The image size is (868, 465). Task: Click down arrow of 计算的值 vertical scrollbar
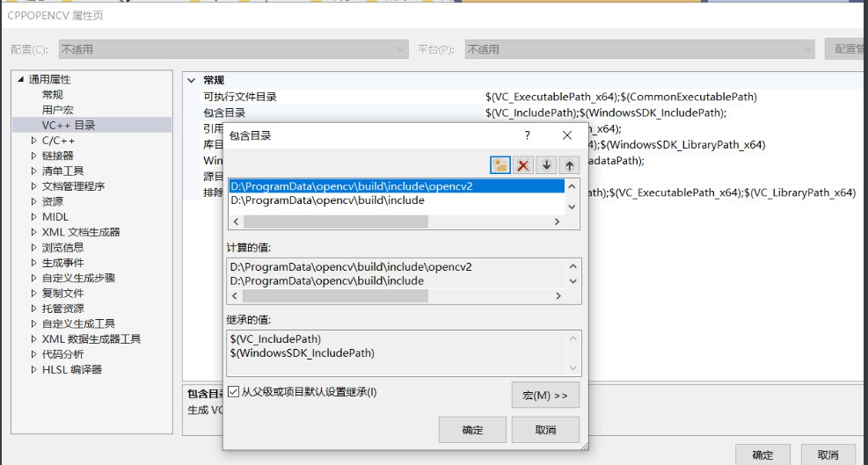point(573,281)
